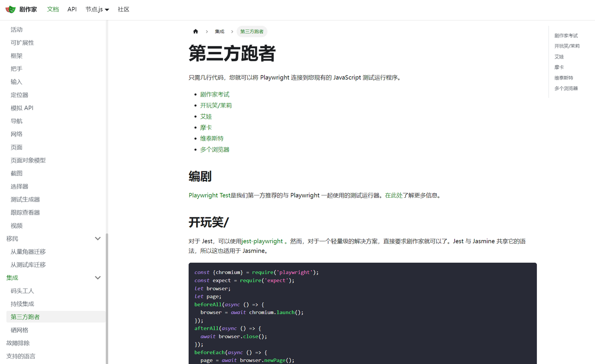595x364 pixels.
Task: Open 从量角器迁移 sidebar page
Action: coord(28,252)
